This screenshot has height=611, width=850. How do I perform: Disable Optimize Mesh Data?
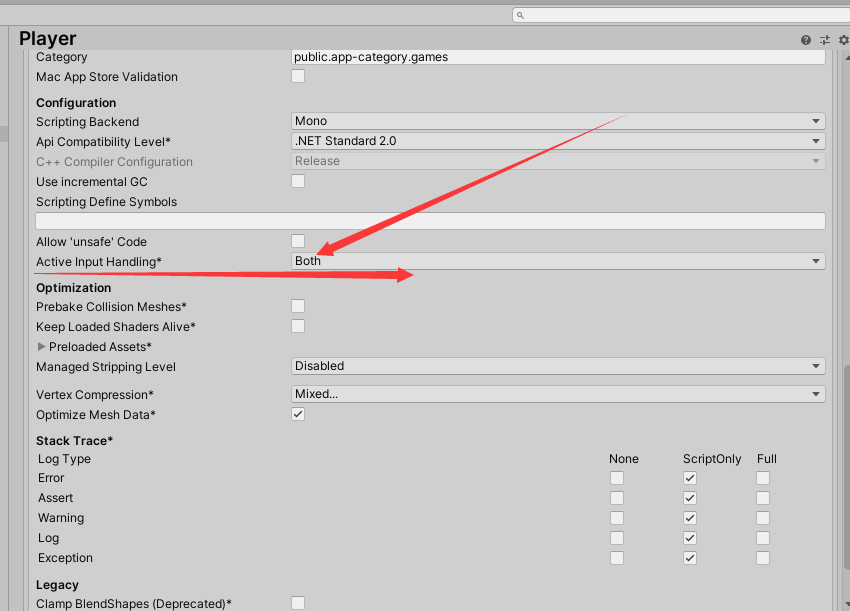tap(297, 413)
